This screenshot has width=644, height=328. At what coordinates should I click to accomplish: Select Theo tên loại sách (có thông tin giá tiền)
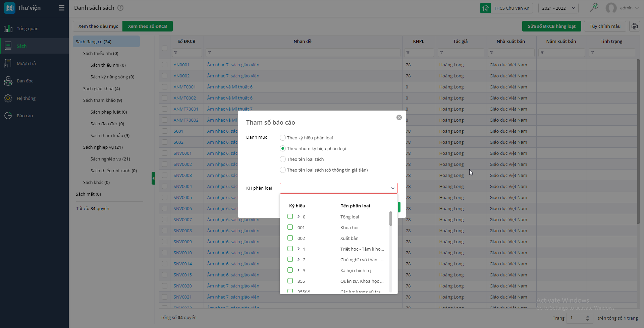[283, 170]
